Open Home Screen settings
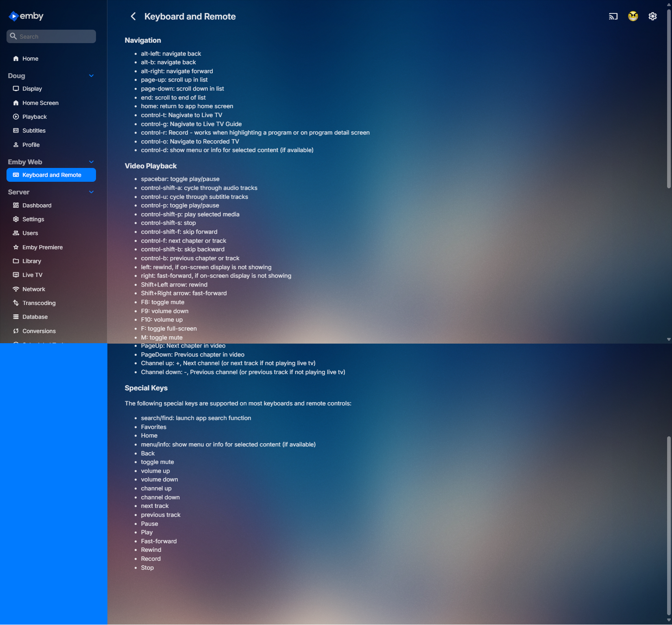The height and width of the screenshot is (625, 672). (x=51, y=103)
